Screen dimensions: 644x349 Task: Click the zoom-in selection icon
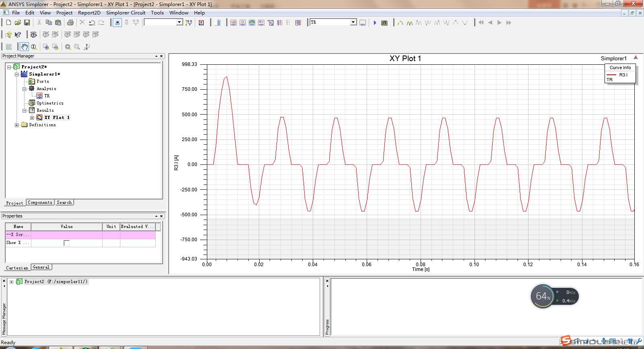tap(46, 47)
